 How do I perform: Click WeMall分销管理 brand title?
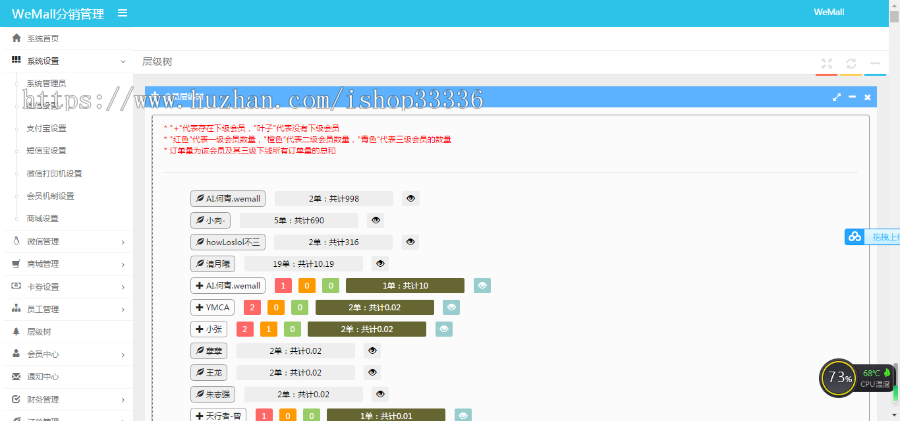point(58,14)
